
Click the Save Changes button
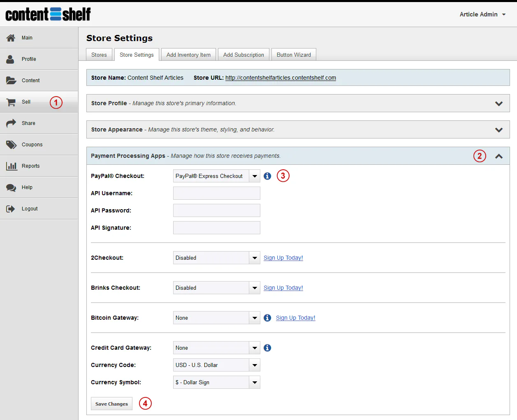tap(111, 404)
